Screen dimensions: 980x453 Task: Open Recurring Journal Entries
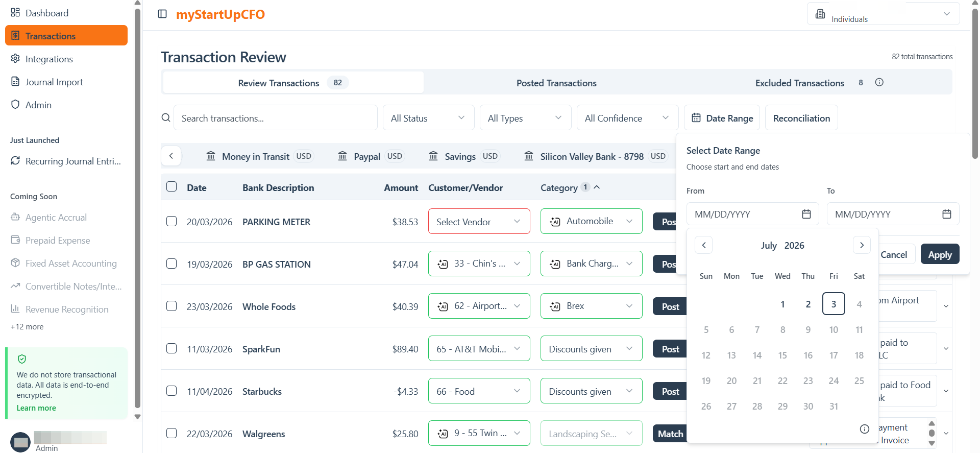(66, 161)
